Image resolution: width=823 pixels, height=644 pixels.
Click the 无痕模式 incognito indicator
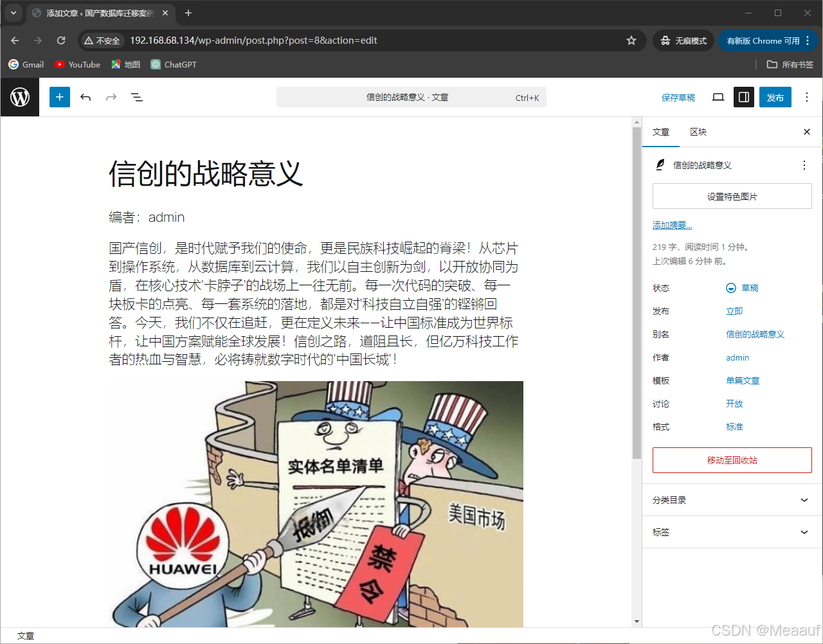tap(683, 40)
